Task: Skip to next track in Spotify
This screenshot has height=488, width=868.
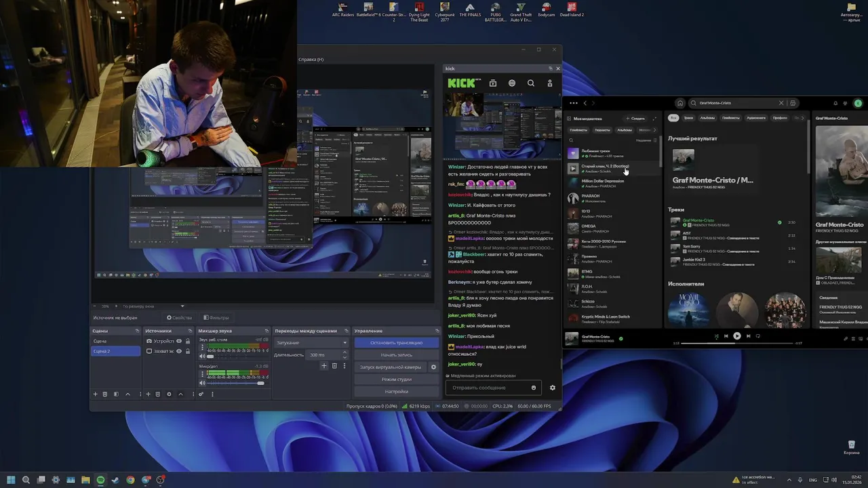Action: pyautogui.click(x=748, y=335)
